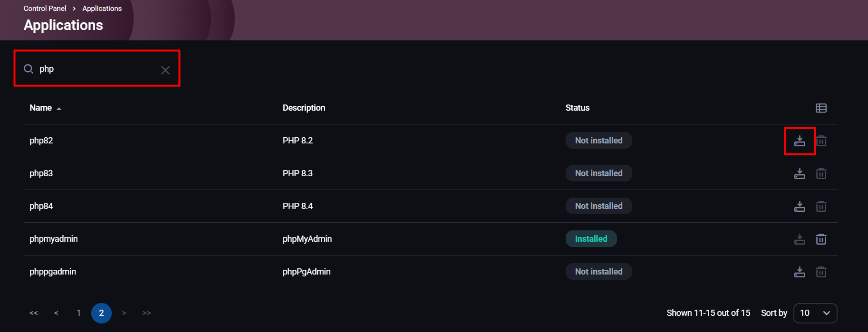Click the trash icon in phppgadmin row
This screenshot has height=332, width=868.
(x=821, y=272)
